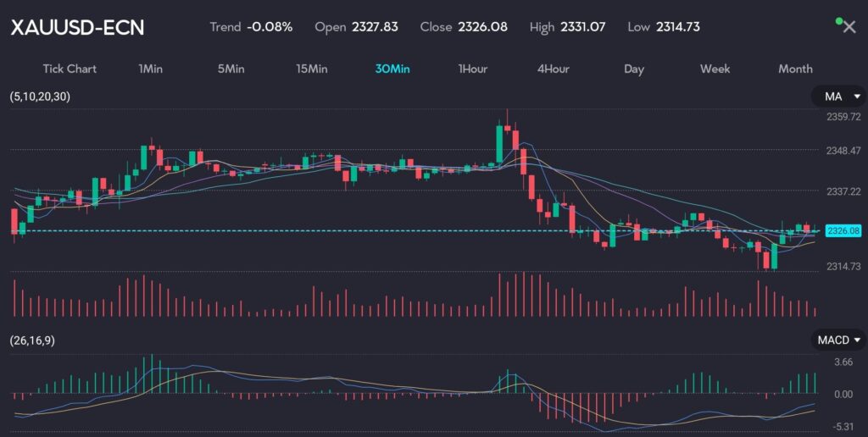Click the MACD (26,16,9) parameters label
Viewport: 868px width, 437px height.
(x=34, y=340)
